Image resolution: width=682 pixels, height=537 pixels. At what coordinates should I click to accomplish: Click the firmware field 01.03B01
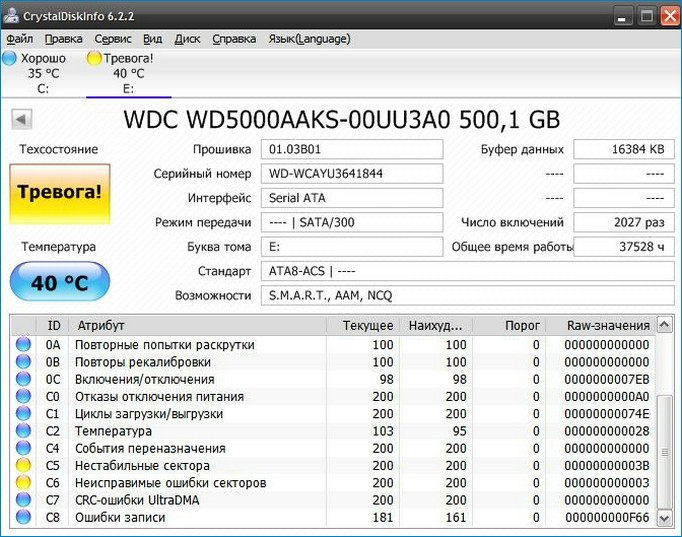pos(353,150)
